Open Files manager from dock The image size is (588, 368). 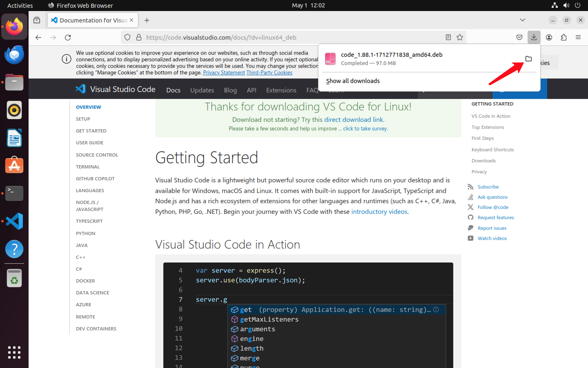pos(14,82)
